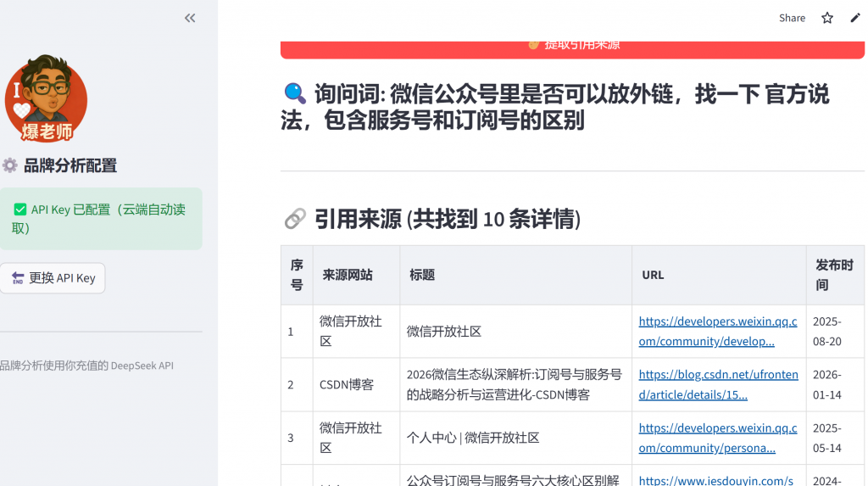Click the 发布时间 column header
The width and height of the screenshot is (868, 486).
coord(835,275)
